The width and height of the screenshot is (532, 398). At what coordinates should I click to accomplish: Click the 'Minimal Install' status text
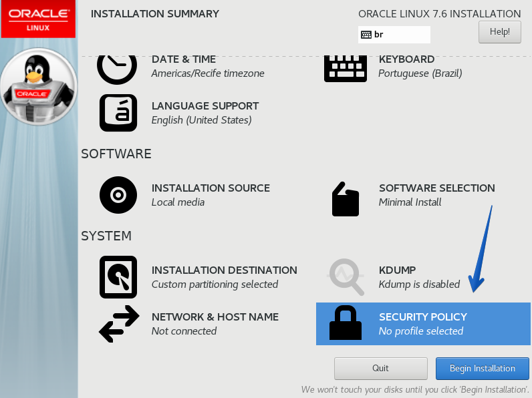pyautogui.click(x=410, y=202)
